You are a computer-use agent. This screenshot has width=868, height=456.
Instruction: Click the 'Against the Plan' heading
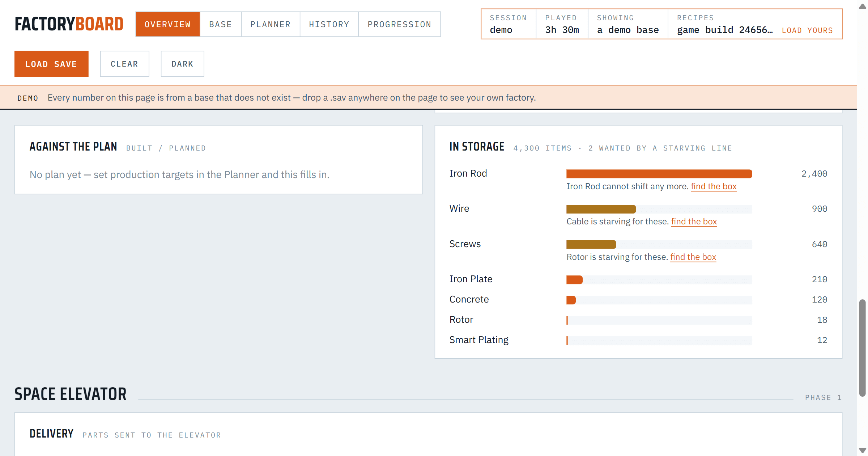point(73,147)
